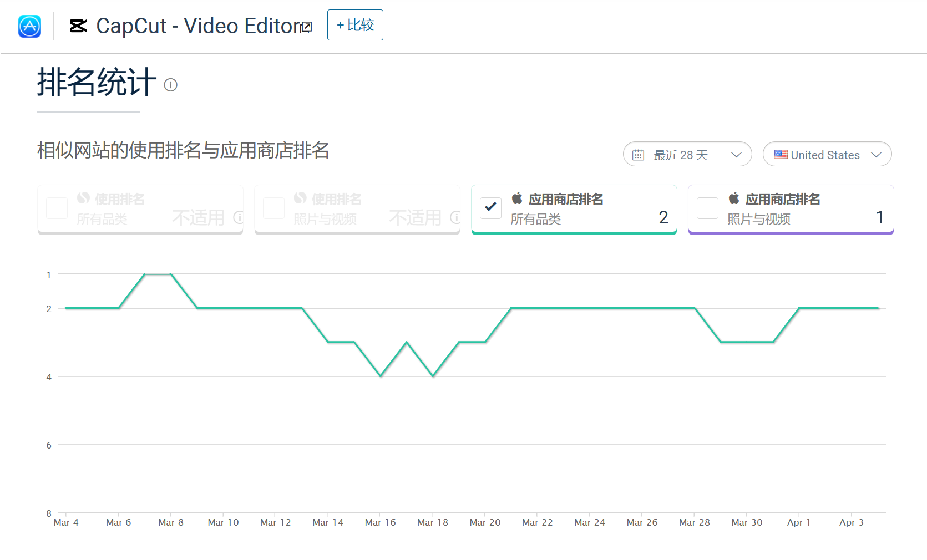Click info icon next to 排名统计 heading
The height and width of the screenshot is (560, 927).
[170, 85]
